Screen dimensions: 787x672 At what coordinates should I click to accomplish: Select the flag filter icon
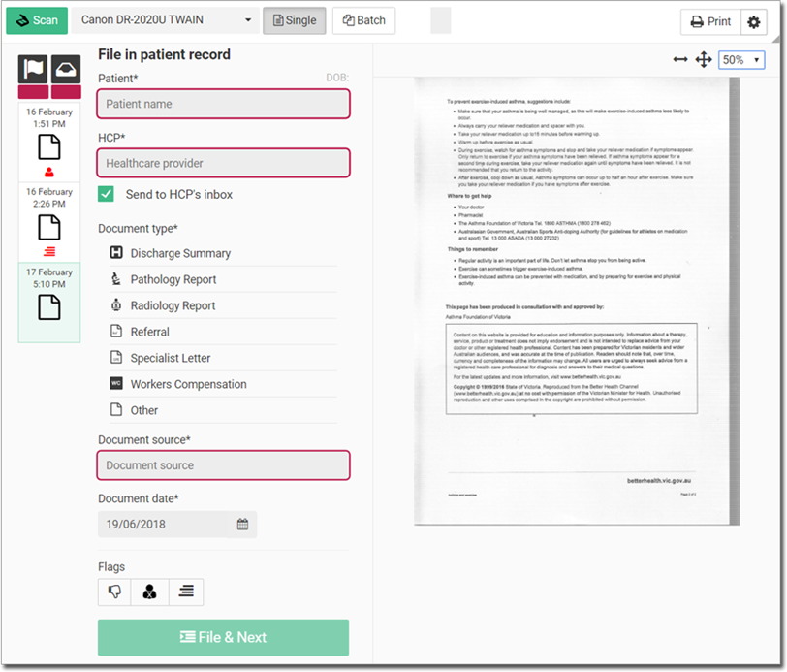coord(33,69)
